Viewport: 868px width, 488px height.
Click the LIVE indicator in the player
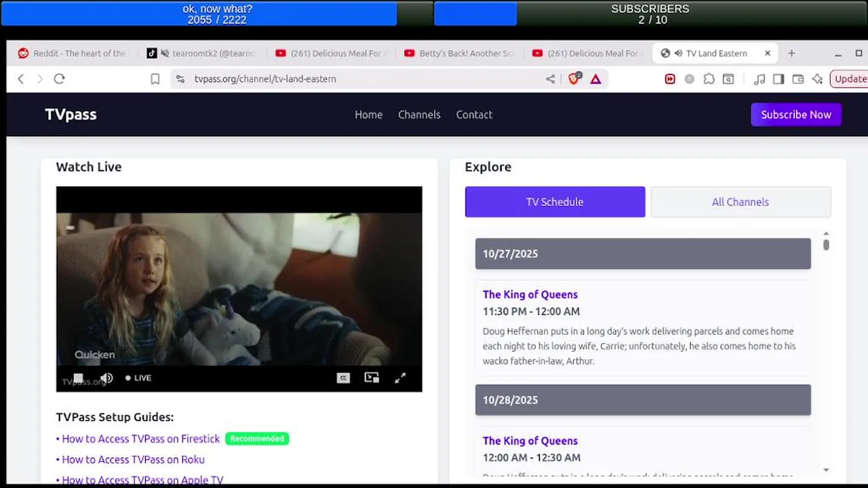click(x=138, y=378)
